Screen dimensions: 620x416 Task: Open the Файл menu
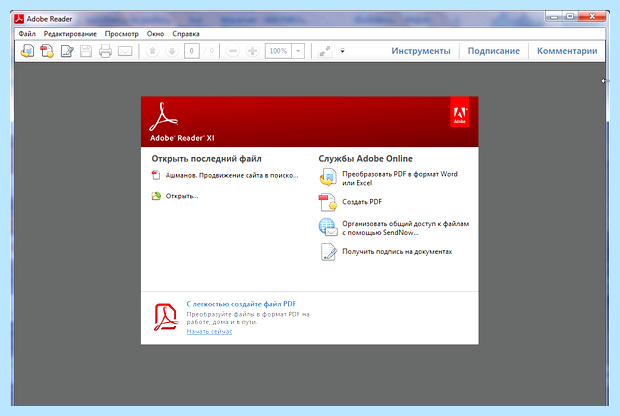click(27, 34)
